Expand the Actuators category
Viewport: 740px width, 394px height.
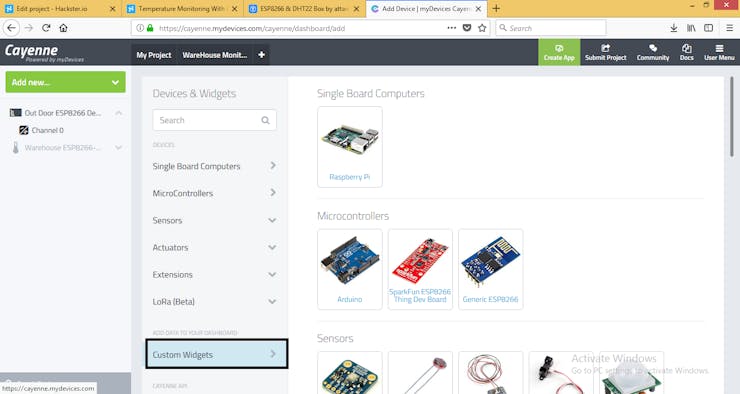[214, 247]
